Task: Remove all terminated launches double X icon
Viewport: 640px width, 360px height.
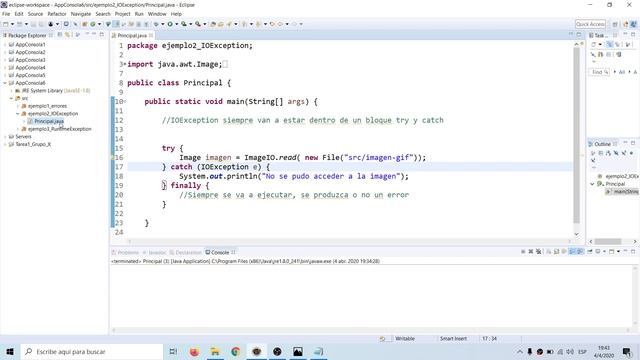Action: click(x=539, y=252)
